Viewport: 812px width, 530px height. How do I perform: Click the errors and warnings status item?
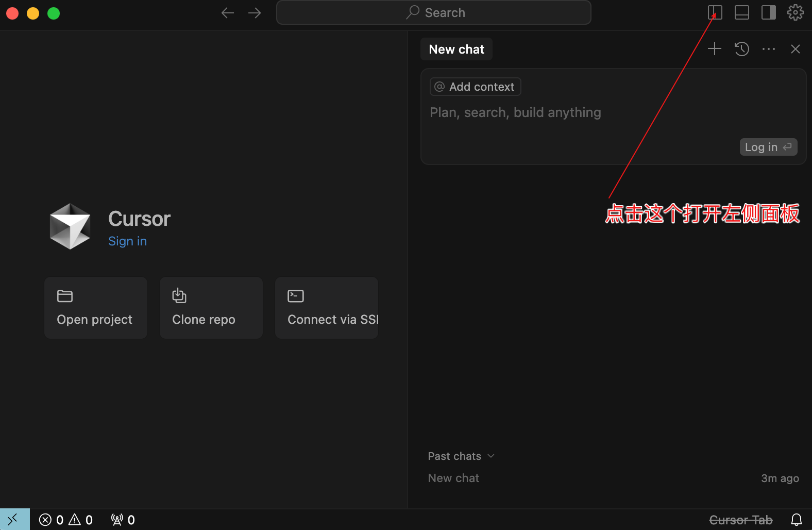66,520
